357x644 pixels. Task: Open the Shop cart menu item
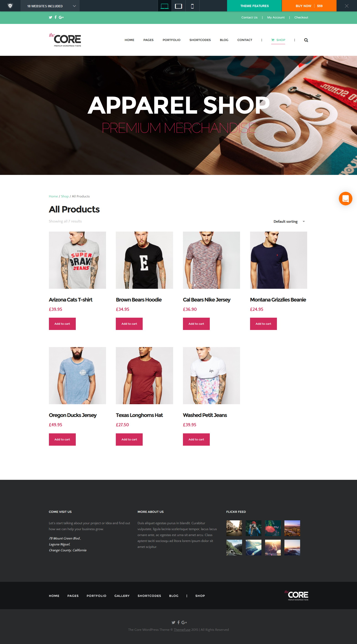pos(278,40)
